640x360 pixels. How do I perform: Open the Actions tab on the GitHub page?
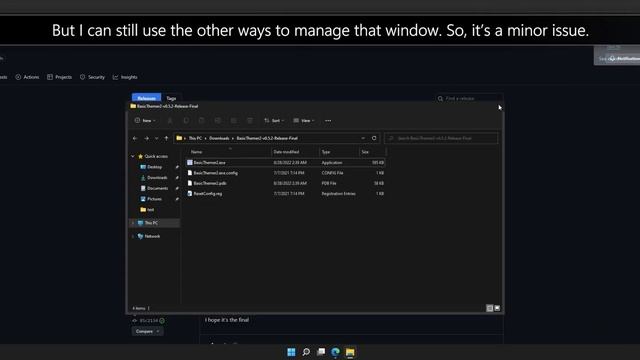[27, 77]
